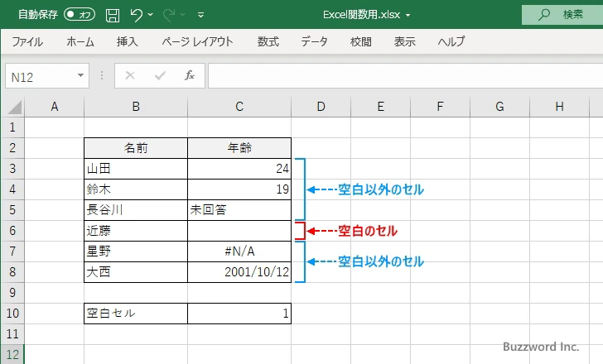Select the empty age cell beside 近藤
603x364 pixels.
239,231
